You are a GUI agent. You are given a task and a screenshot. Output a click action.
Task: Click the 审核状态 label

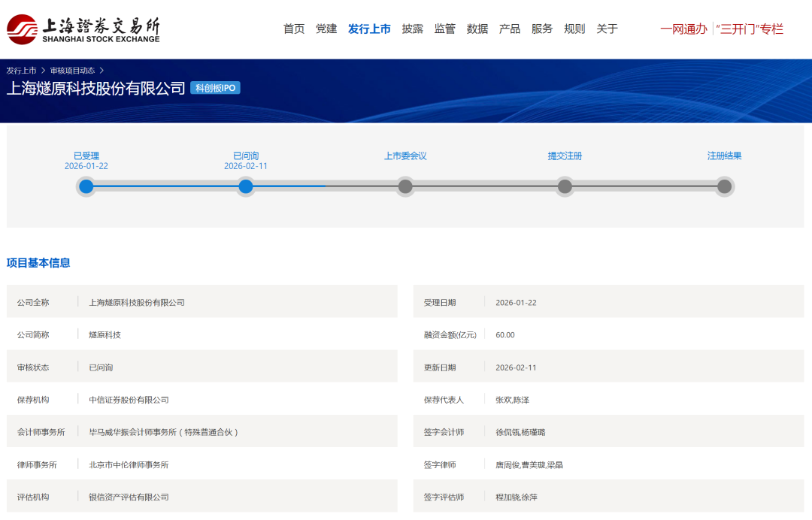click(33, 367)
